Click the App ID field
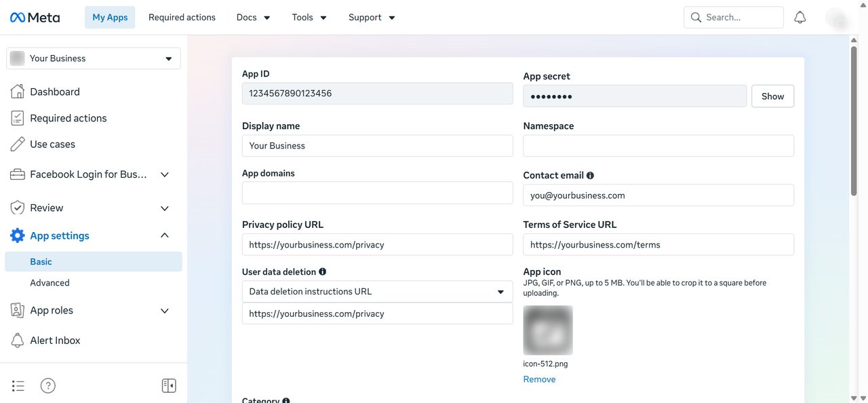The image size is (868, 403). [x=378, y=94]
